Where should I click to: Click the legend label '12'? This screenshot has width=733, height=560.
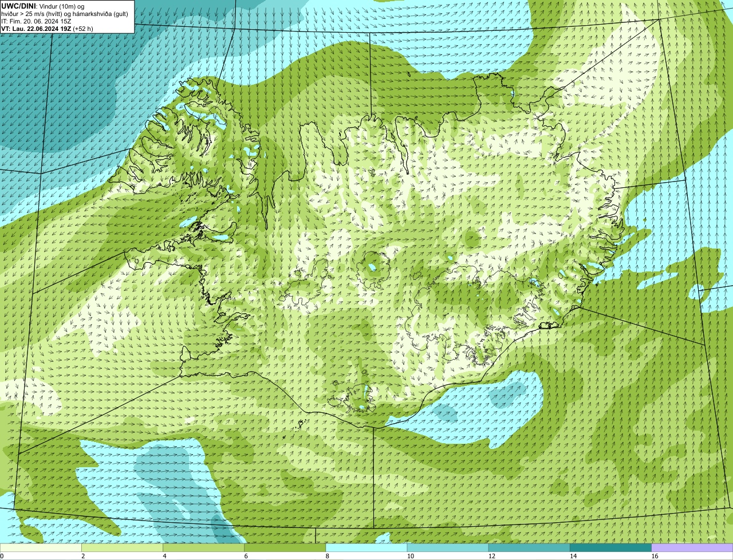pyautogui.click(x=492, y=556)
